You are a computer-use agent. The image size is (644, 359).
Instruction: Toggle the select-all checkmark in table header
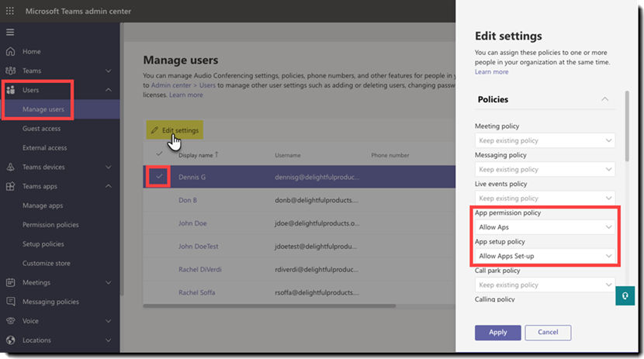coord(159,154)
